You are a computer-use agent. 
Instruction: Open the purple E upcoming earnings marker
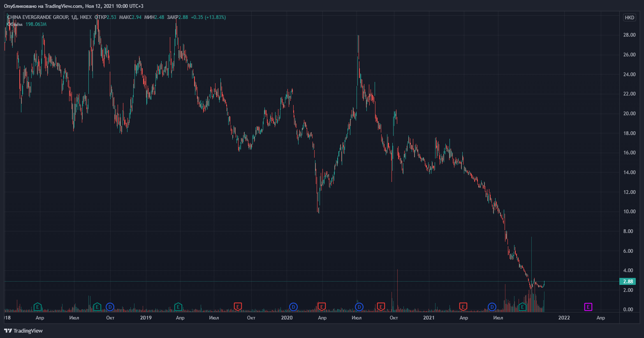[x=588, y=307]
